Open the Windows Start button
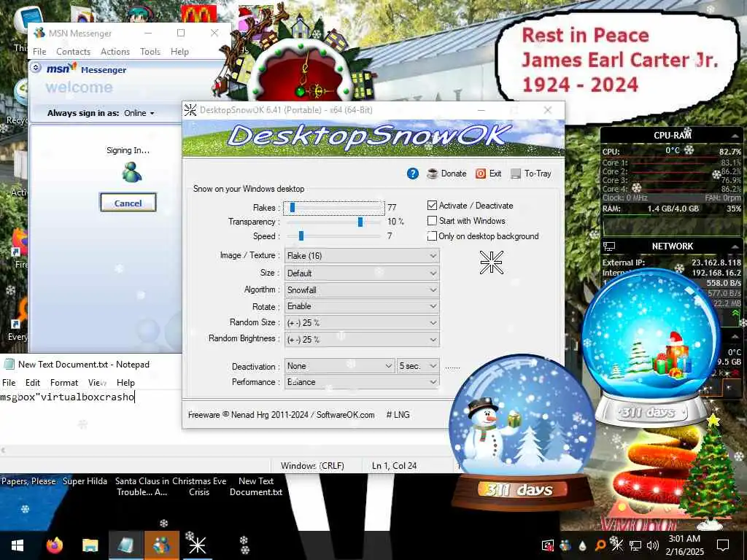The width and height of the screenshot is (747, 560). [x=18, y=545]
